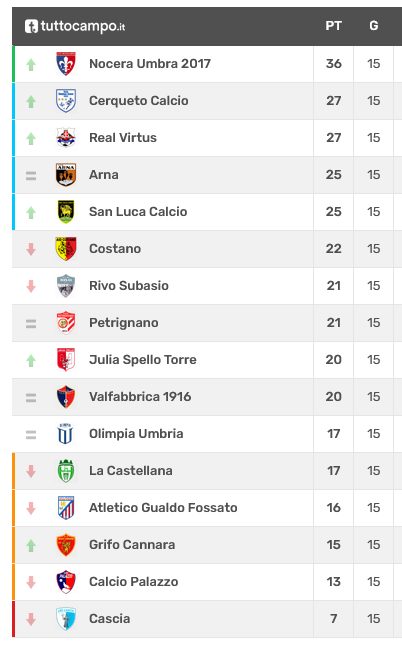This screenshot has height=653, width=402.
Task: Sort by the PT column header
Action: (333, 26)
